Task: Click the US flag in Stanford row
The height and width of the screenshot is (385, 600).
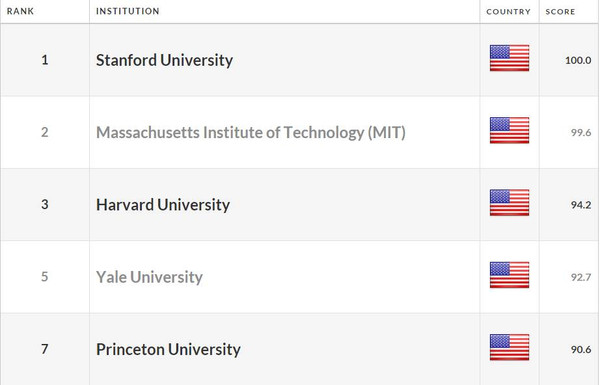Action: click(509, 58)
